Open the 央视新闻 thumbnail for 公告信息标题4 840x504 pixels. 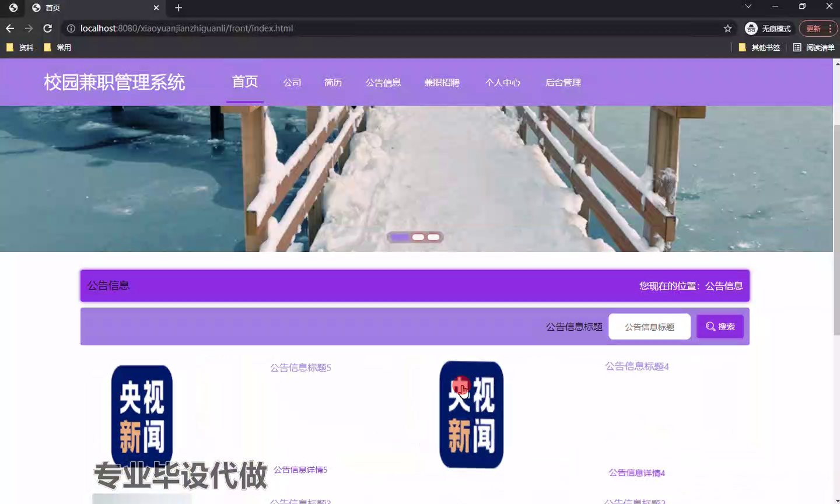coord(471,414)
